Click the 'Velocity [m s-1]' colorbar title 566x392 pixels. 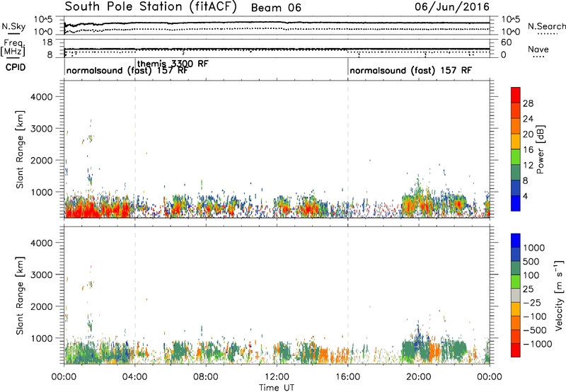[x=559, y=295]
